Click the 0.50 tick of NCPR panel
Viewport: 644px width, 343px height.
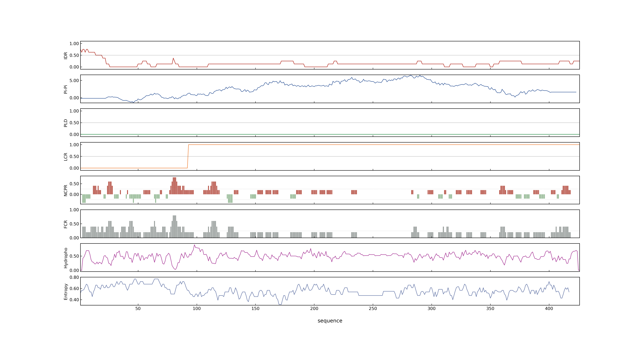tap(74, 184)
